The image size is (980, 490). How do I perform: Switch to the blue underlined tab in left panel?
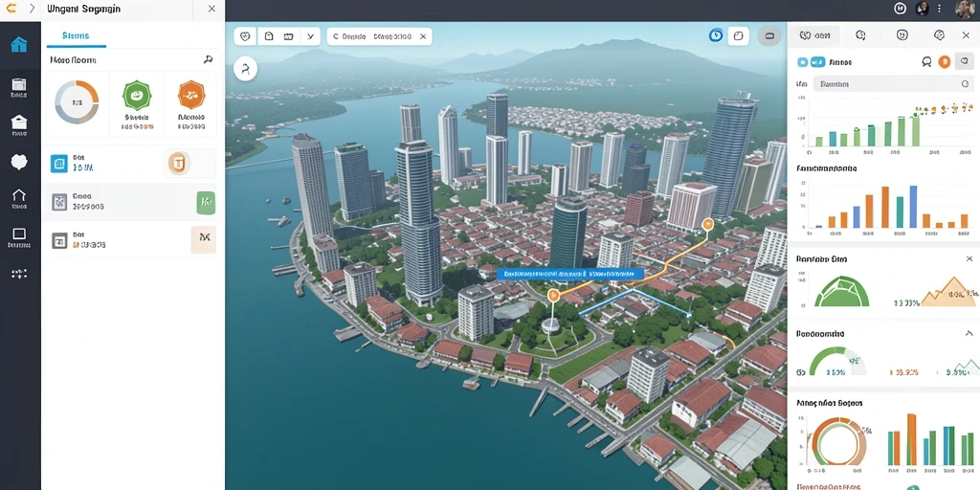[77, 36]
